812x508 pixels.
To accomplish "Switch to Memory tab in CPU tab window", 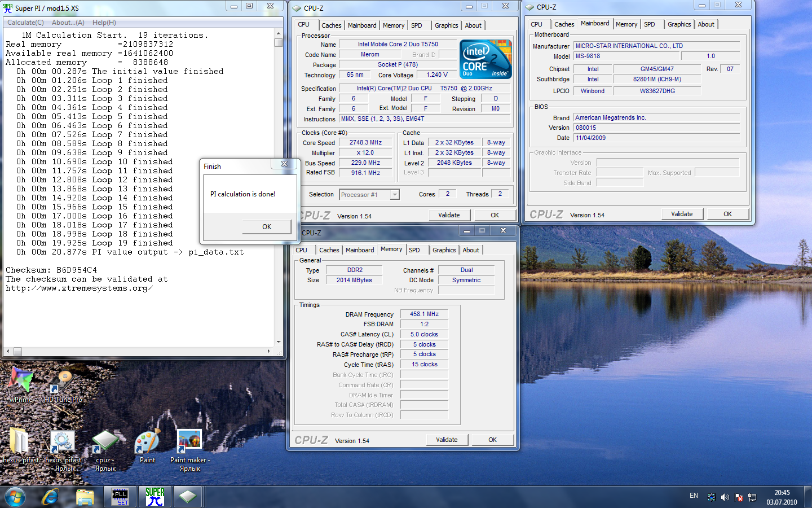I will pos(394,25).
